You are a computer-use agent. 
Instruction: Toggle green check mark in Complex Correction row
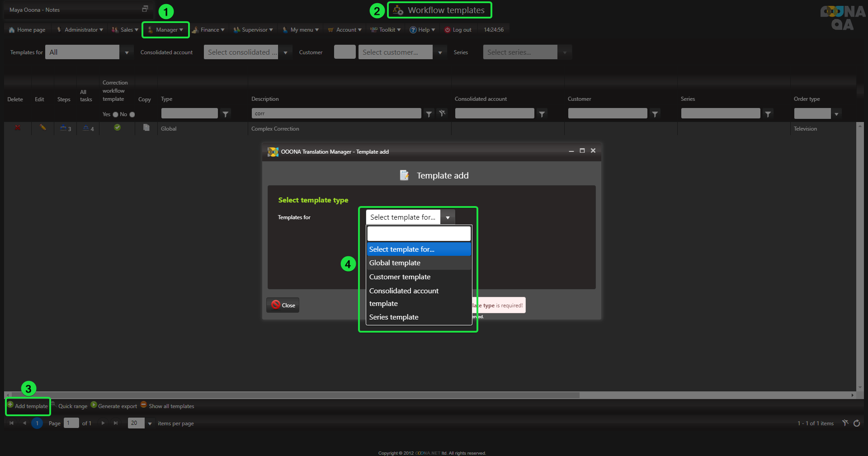point(117,128)
